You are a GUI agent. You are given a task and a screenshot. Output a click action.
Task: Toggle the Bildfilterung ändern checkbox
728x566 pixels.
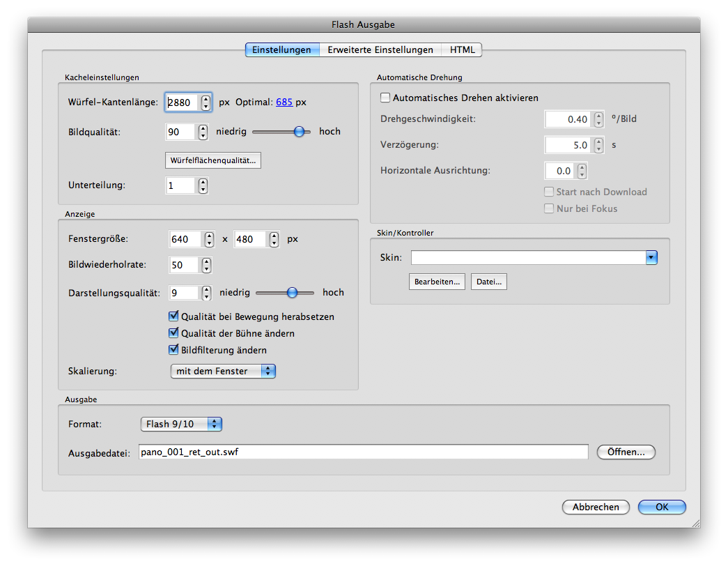(174, 350)
